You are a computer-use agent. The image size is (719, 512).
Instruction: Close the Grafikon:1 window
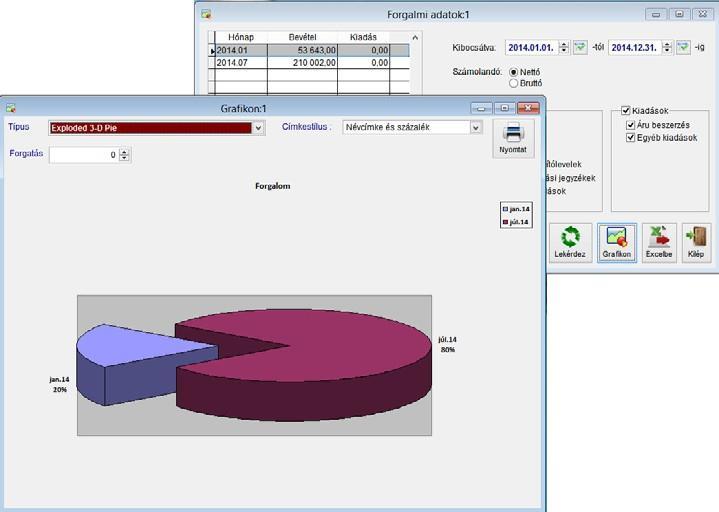pyautogui.click(x=528, y=108)
